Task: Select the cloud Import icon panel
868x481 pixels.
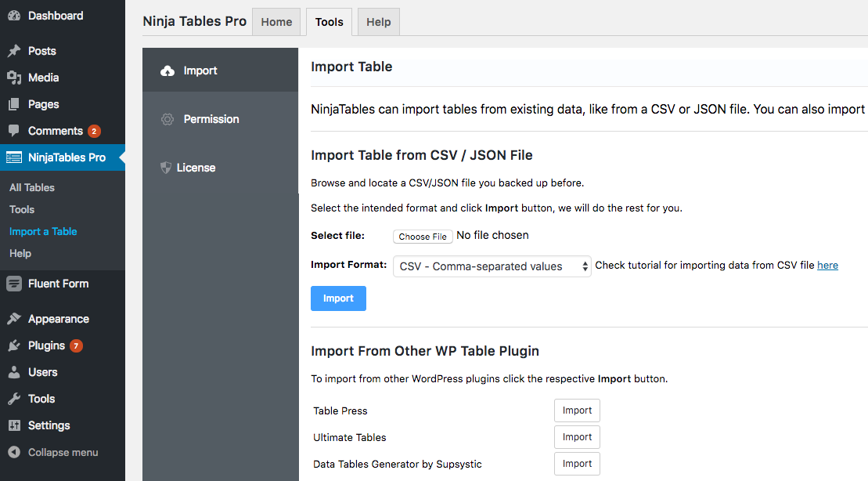Action: 167,70
